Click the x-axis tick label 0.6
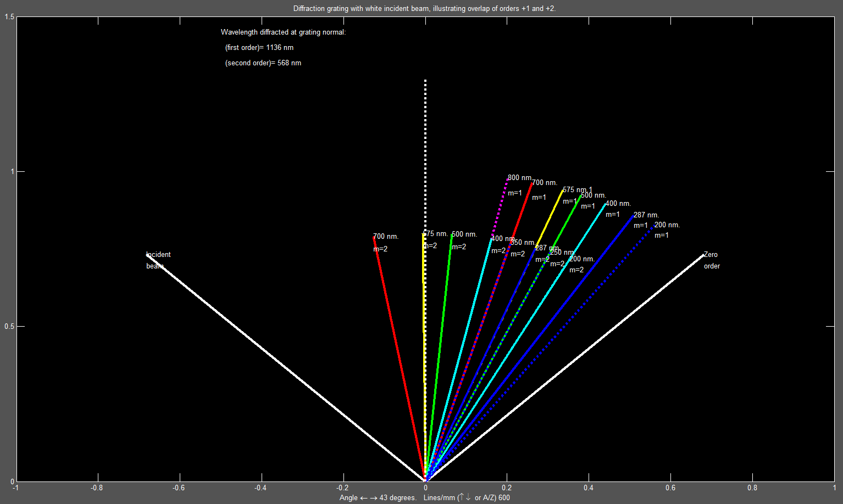This screenshot has width=843, height=504. point(670,488)
